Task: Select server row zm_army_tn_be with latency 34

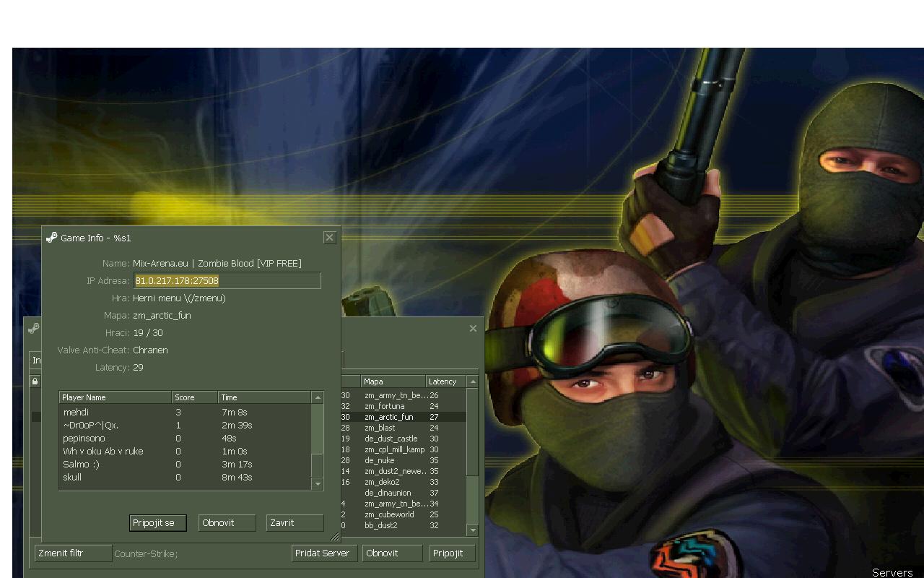Action: pyautogui.click(x=403, y=504)
